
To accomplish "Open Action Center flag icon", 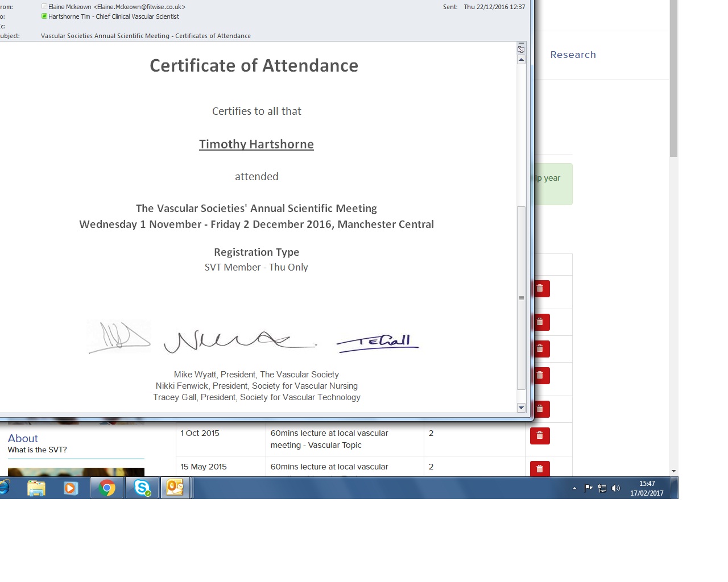I will 589,488.
